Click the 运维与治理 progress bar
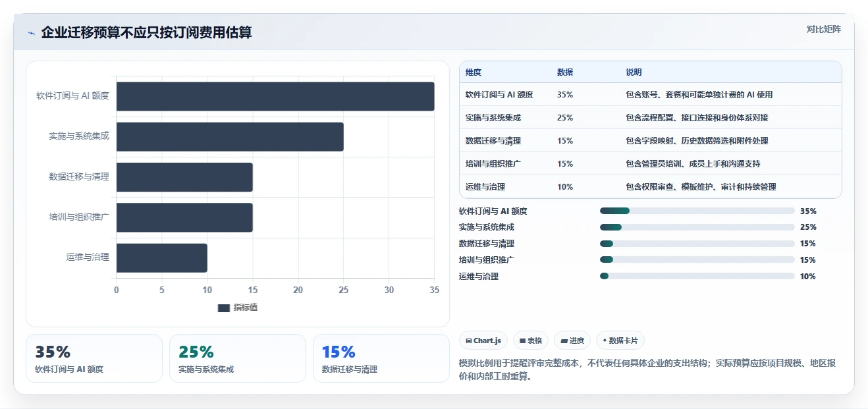 pyautogui.click(x=697, y=277)
